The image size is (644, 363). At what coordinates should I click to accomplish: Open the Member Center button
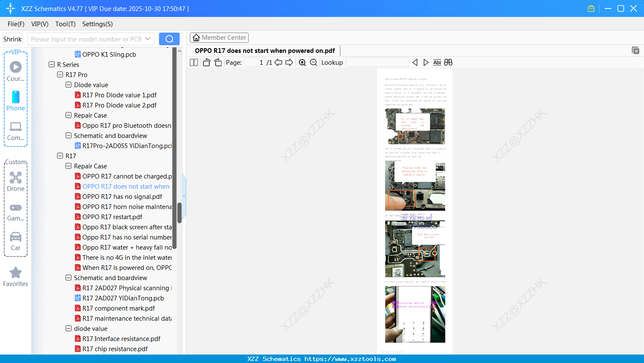coord(219,38)
